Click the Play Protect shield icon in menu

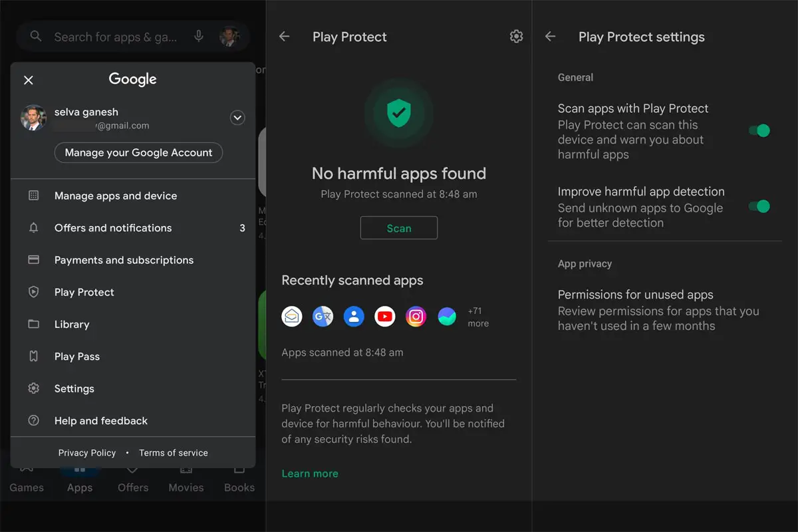coord(33,292)
